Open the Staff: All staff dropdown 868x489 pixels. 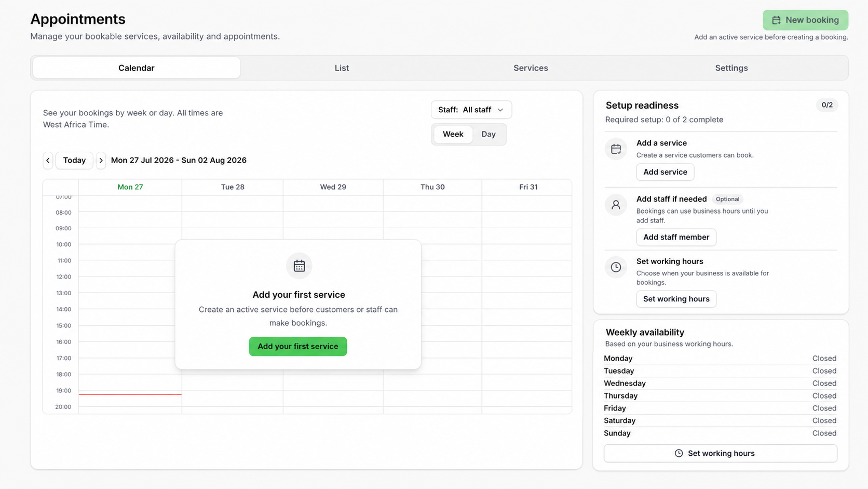tap(471, 110)
